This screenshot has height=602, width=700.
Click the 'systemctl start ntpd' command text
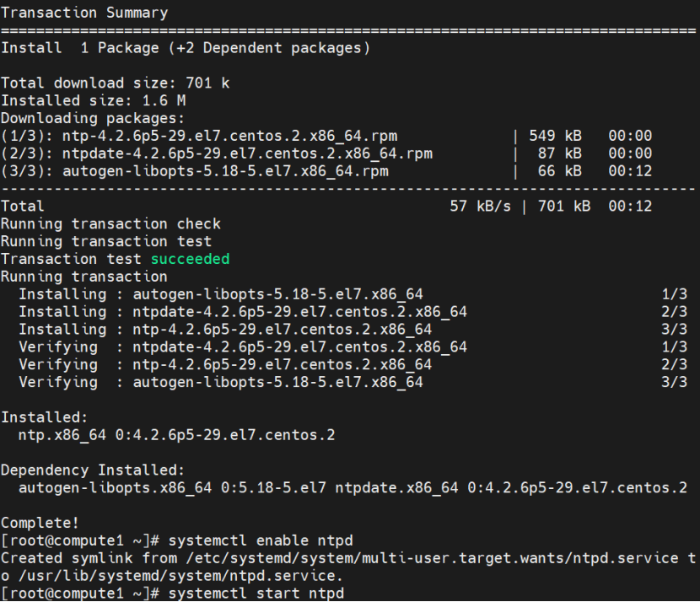pyautogui.click(x=256, y=594)
